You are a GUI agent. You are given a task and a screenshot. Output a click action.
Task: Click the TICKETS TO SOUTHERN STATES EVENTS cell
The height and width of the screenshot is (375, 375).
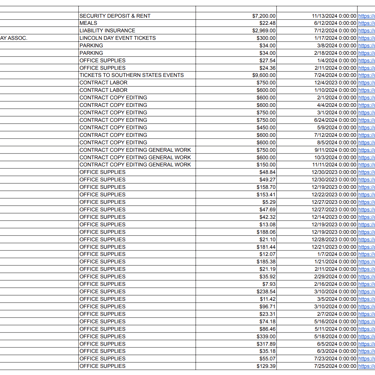coord(137,75)
